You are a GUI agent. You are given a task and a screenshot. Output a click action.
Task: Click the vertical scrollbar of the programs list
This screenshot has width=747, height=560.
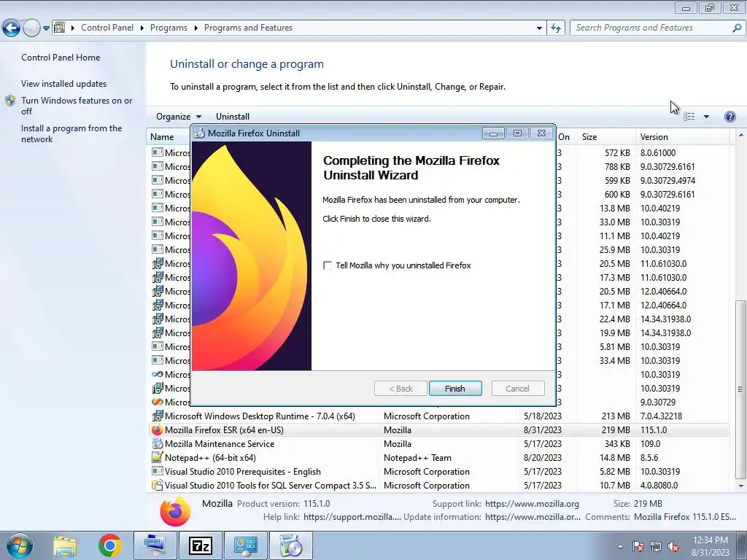(x=740, y=389)
